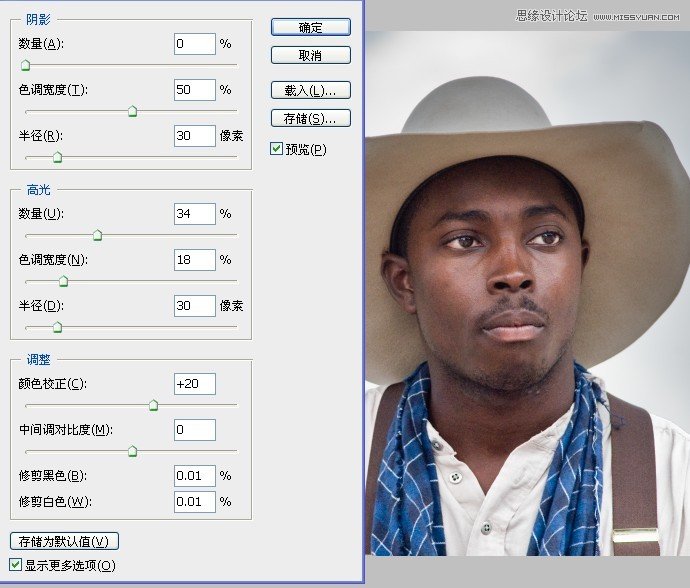The height and width of the screenshot is (588, 690).
Task: Click the 颜色校正(C) slider handle
Action: [x=153, y=405]
